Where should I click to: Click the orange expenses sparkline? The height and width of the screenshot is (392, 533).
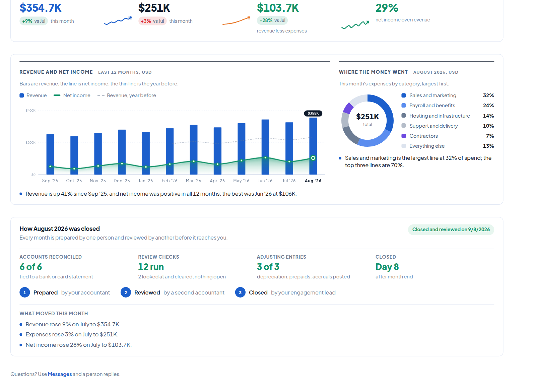point(236,21)
